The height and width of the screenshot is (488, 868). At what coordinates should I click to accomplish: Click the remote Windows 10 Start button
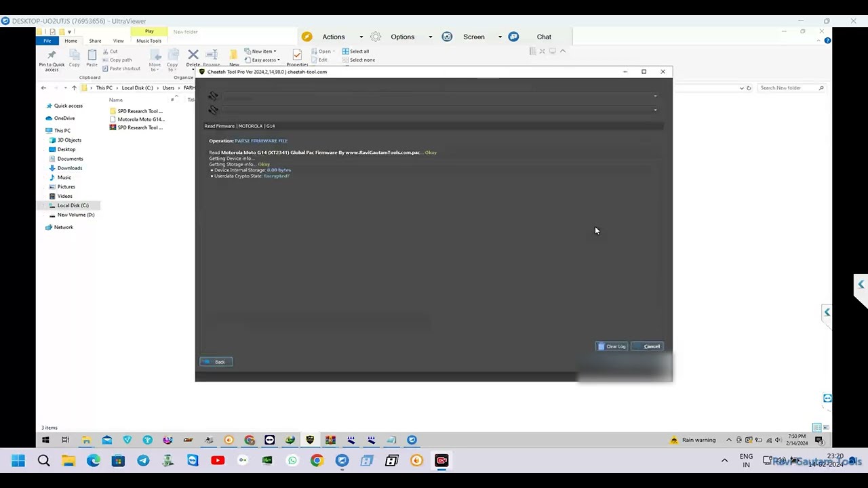[x=45, y=440]
